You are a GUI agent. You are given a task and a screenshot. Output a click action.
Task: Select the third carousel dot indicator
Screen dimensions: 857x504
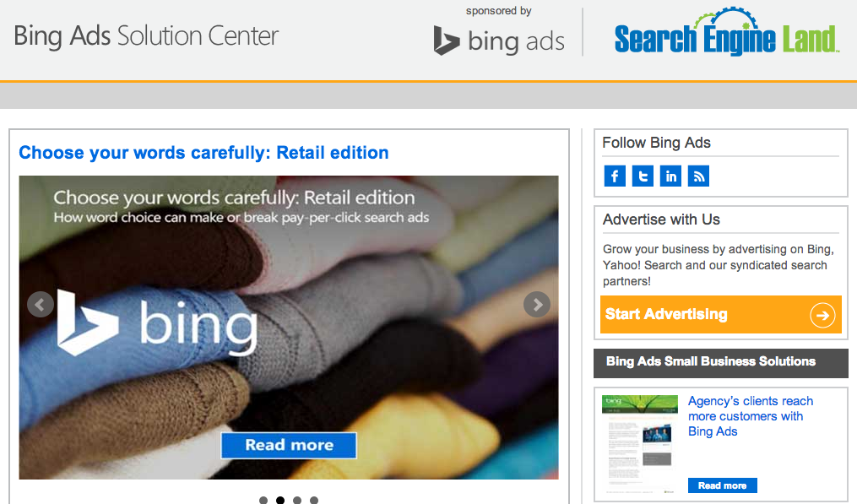coord(297,500)
